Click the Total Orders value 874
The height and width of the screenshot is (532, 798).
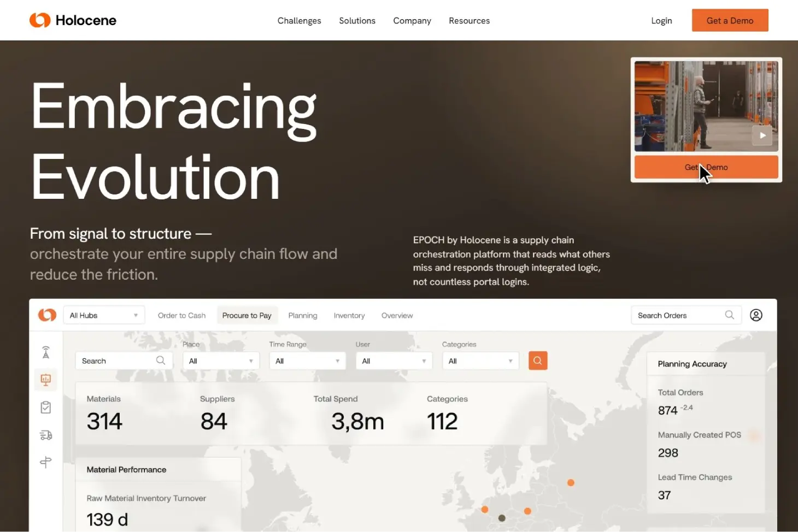pos(668,410)
